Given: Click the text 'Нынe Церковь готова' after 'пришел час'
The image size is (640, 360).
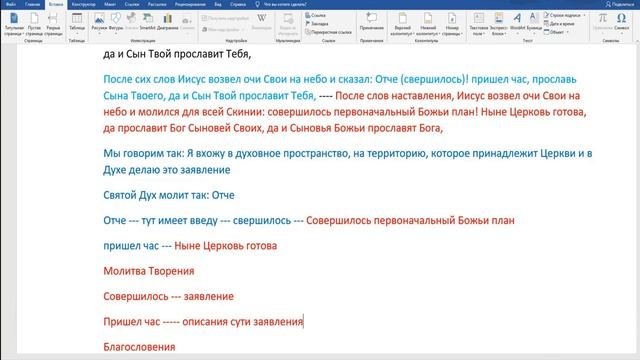Looking at the screenshot, I should click(x=225, y=246).
